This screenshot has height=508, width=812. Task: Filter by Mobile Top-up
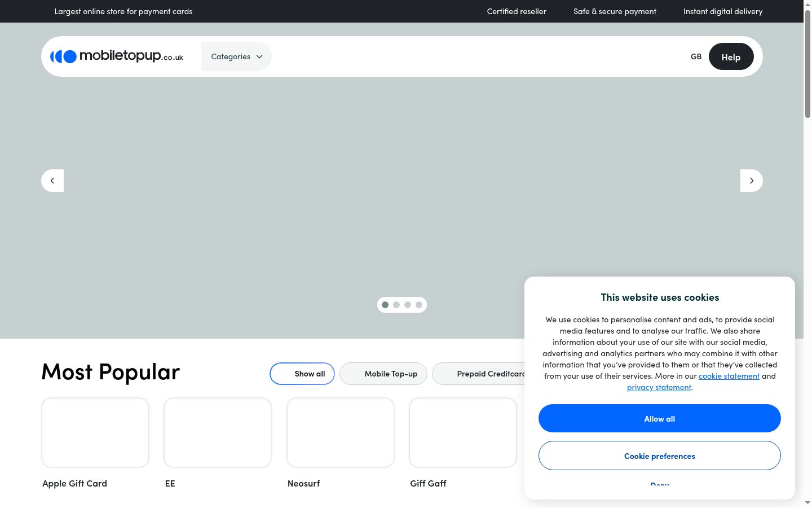[x=383, y=374]
